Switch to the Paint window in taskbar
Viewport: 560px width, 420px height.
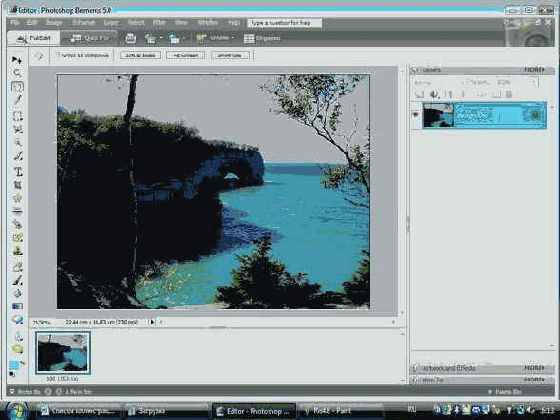point(340,411)
